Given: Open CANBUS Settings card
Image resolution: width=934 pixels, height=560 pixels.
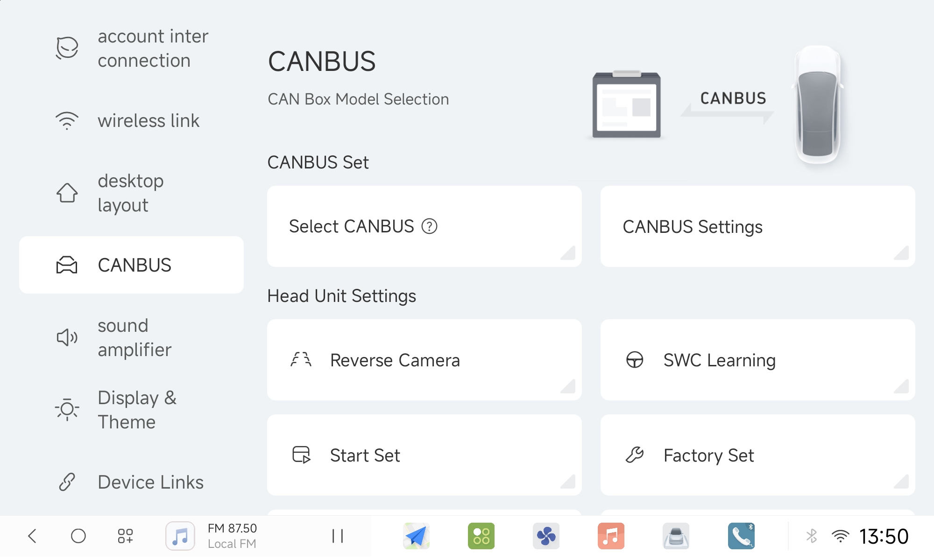Looking at the screenshot, I should (x=757, y=227).
